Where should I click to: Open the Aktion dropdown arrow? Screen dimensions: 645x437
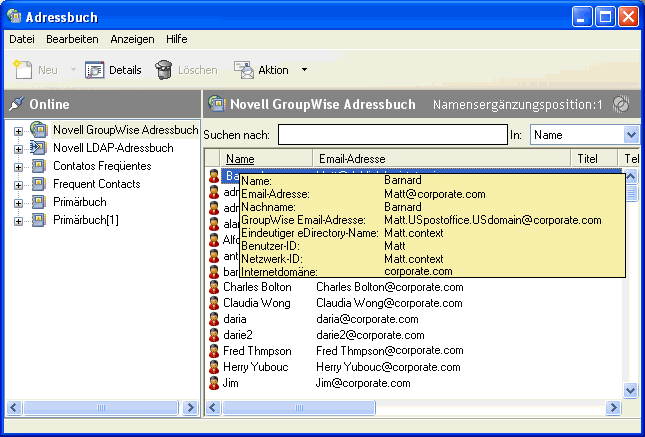tap(304, 70)
